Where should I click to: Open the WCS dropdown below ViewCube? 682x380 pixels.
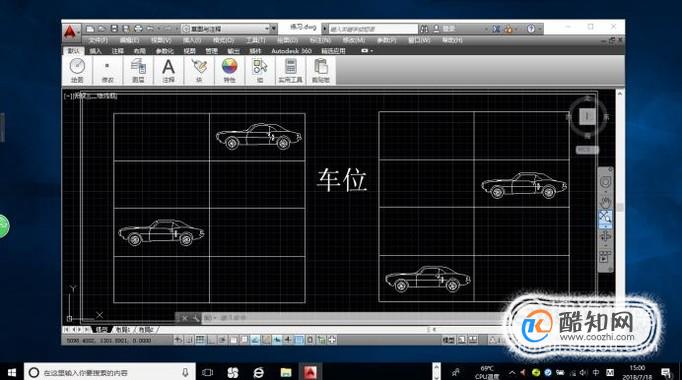click(587, 150)
